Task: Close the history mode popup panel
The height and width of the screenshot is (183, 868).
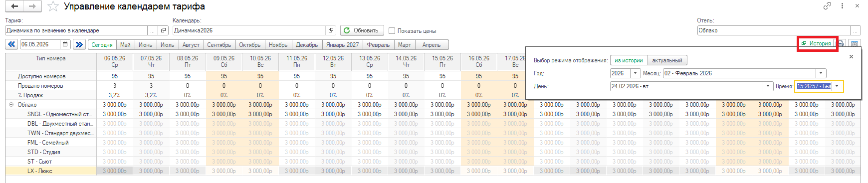Action: click(x=851, y=57)
